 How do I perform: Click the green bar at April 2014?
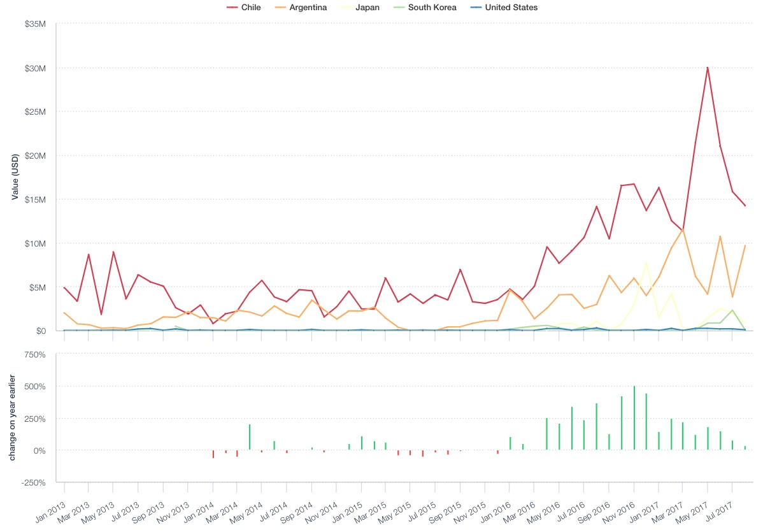(250, 437)
